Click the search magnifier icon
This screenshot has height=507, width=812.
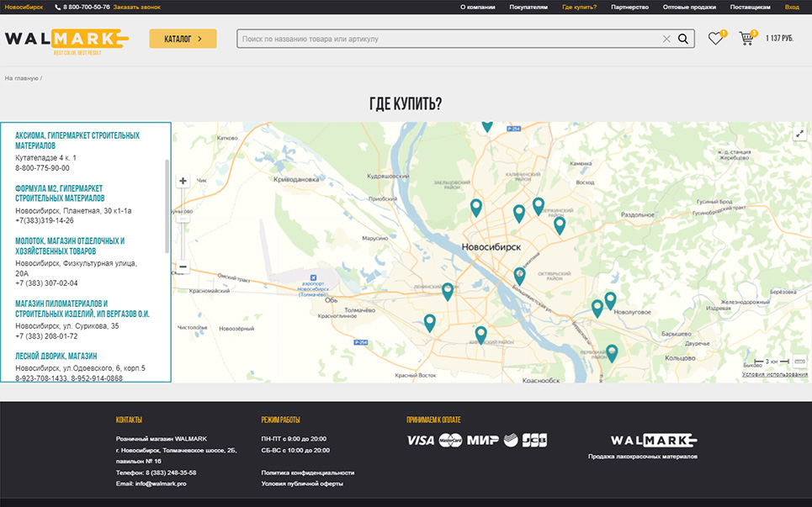(x=683, y=39)
